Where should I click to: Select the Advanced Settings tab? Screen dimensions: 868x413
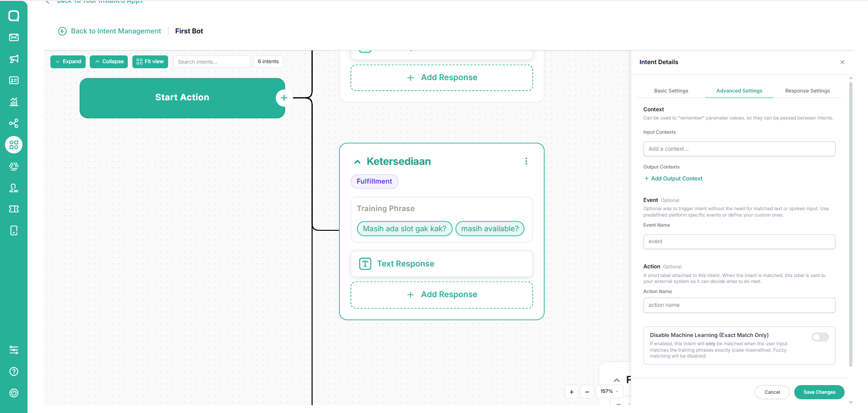[739, 91]
